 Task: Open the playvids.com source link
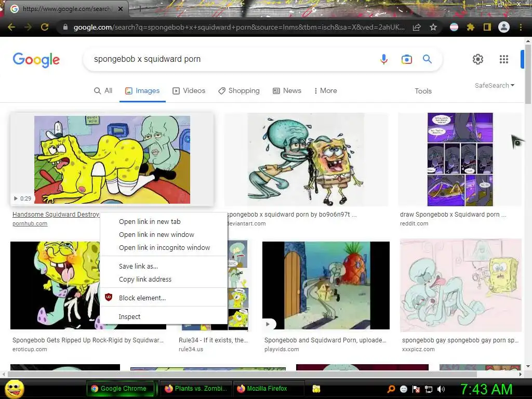282,349
